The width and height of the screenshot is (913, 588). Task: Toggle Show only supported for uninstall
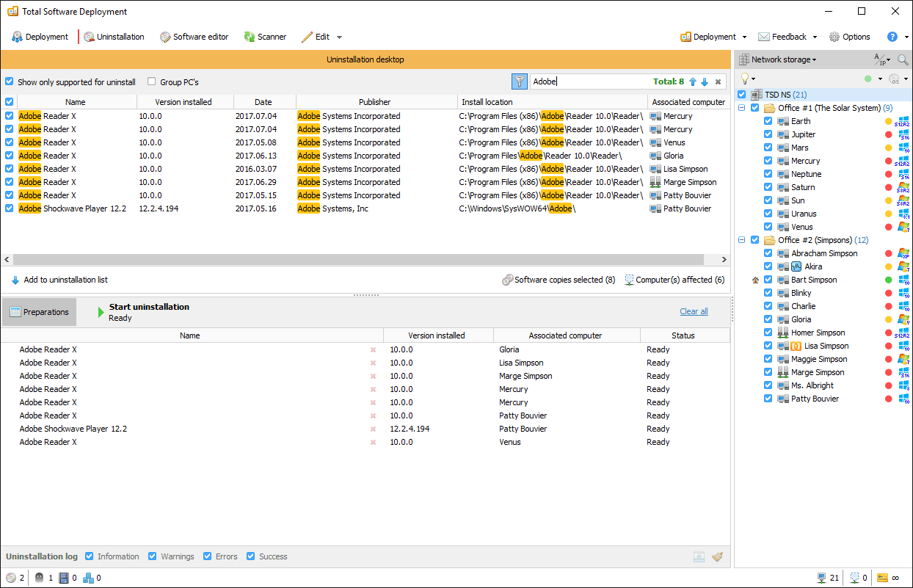tap(10, 82)
